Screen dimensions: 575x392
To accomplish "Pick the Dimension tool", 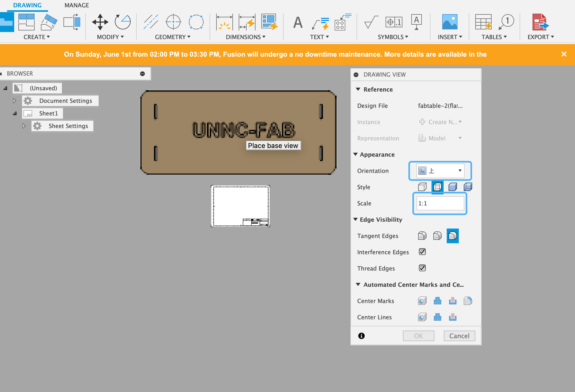I will coord(224,22).
